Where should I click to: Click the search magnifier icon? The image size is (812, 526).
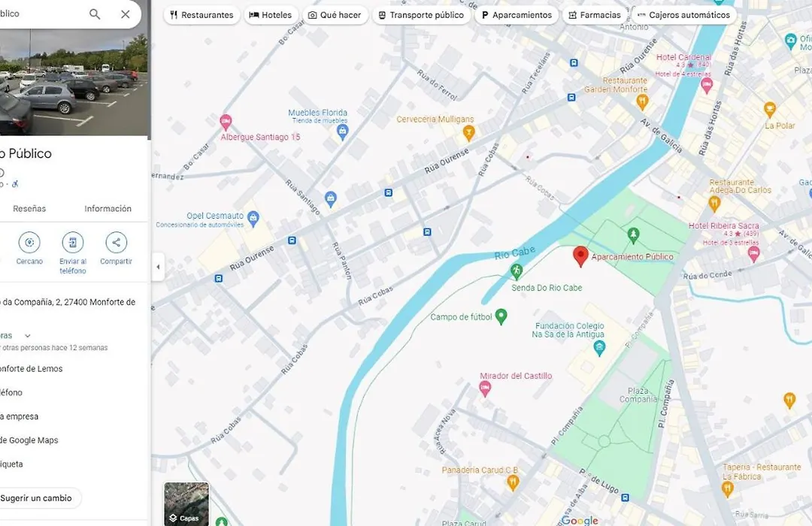[x=95, y=14]
